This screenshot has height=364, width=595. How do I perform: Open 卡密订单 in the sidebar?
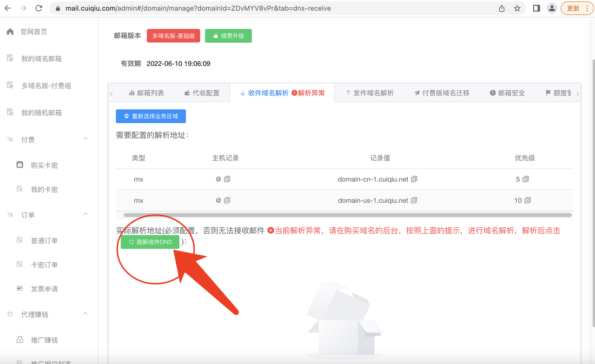coord(44,265)
